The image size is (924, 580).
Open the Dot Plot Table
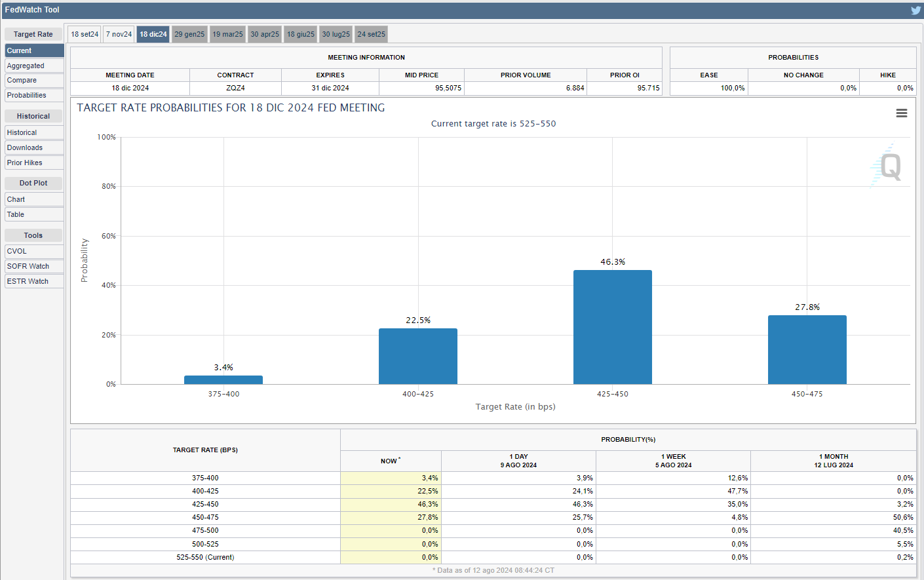(34, 214)
